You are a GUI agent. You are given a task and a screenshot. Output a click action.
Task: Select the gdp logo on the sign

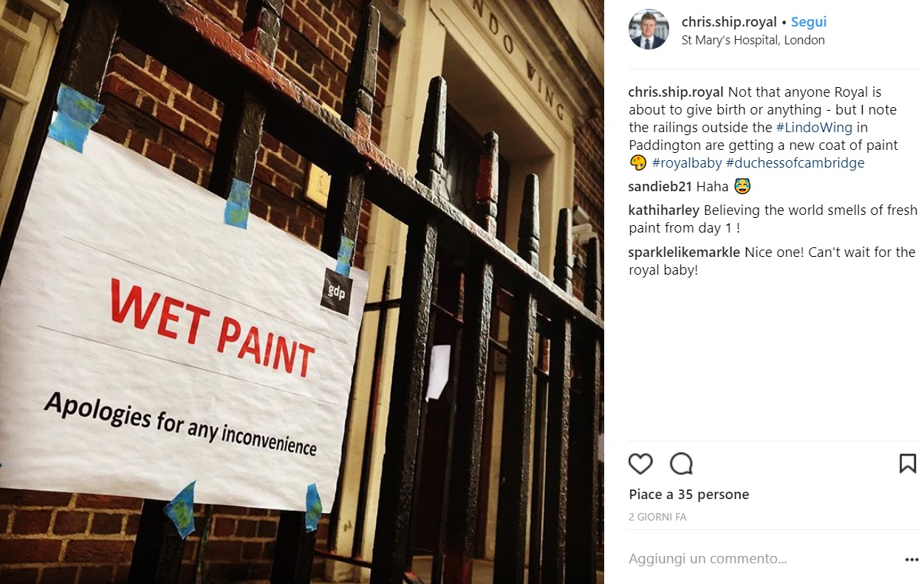coord(336,290)
